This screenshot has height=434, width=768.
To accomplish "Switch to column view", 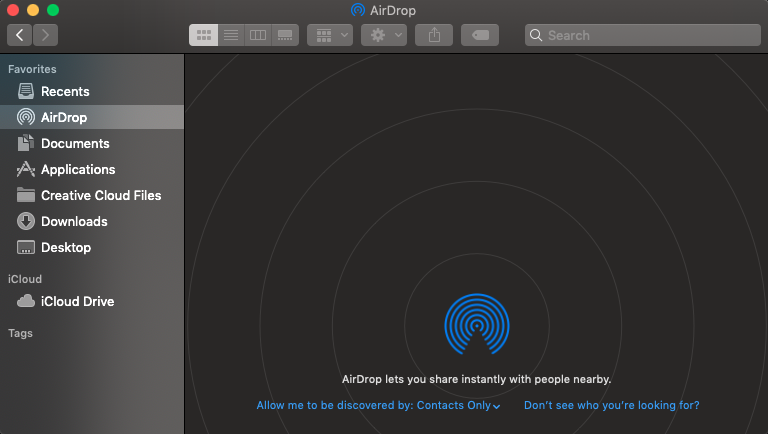I will pos(258,35).
